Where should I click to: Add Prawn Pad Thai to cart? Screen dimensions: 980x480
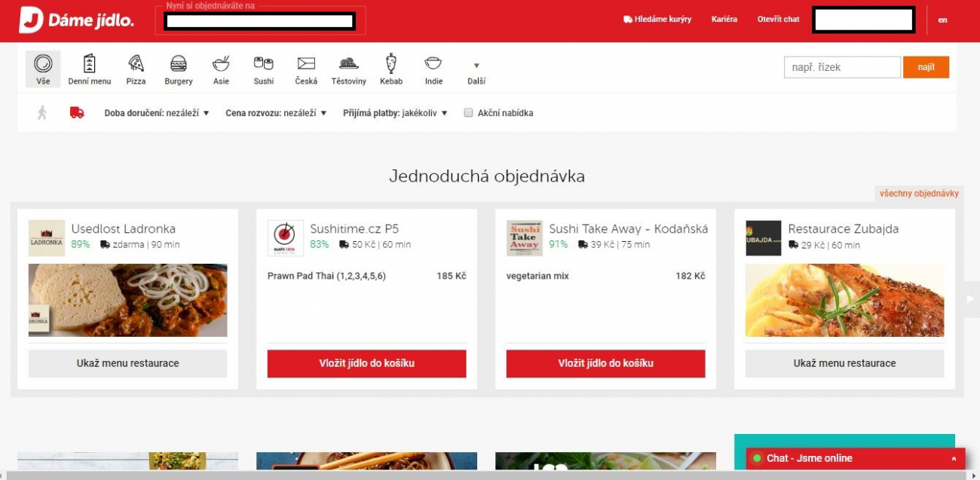pos(367,363)
